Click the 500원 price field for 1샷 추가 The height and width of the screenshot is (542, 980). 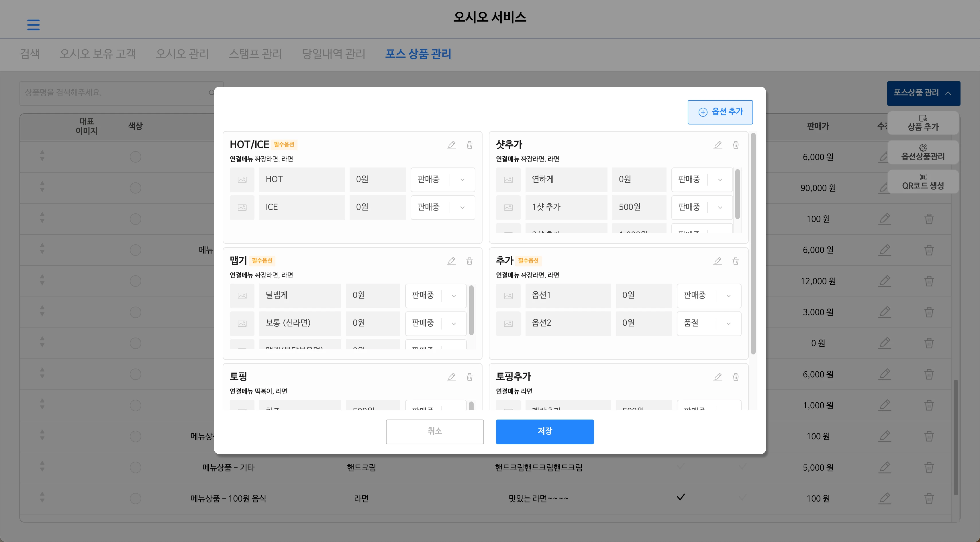[639, 207]
